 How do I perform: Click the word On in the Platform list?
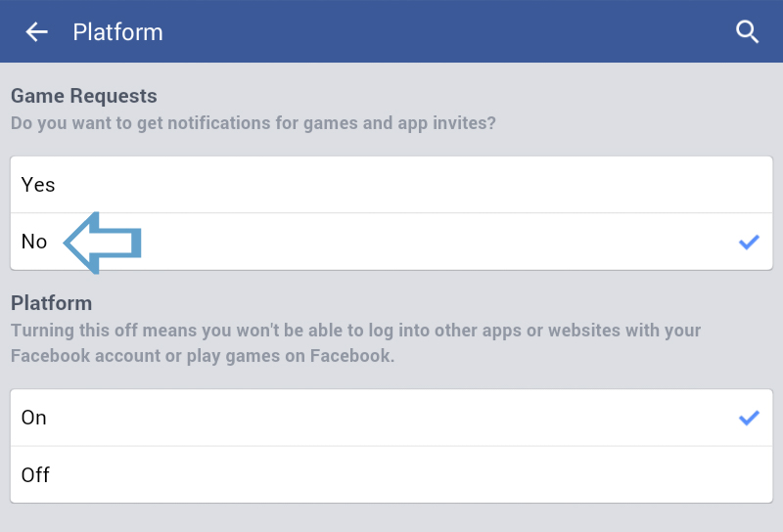34,418
